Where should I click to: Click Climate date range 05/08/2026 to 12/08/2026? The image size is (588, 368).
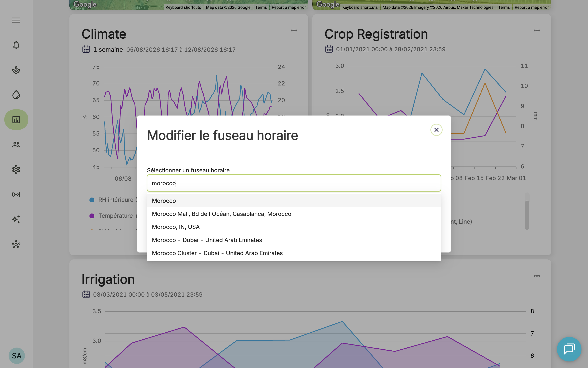[x=181, y=50]
